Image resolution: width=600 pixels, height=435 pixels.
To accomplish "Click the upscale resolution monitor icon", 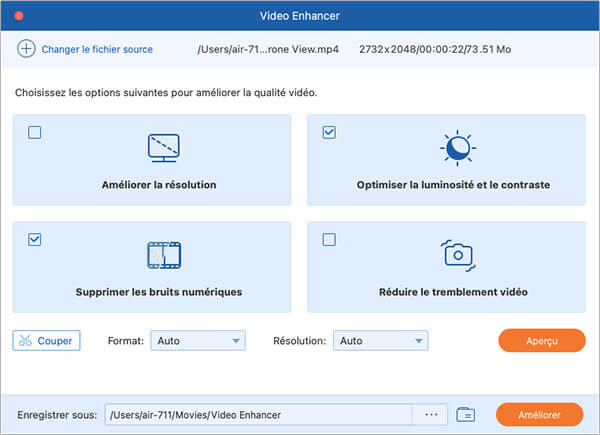I will [162, 148].
